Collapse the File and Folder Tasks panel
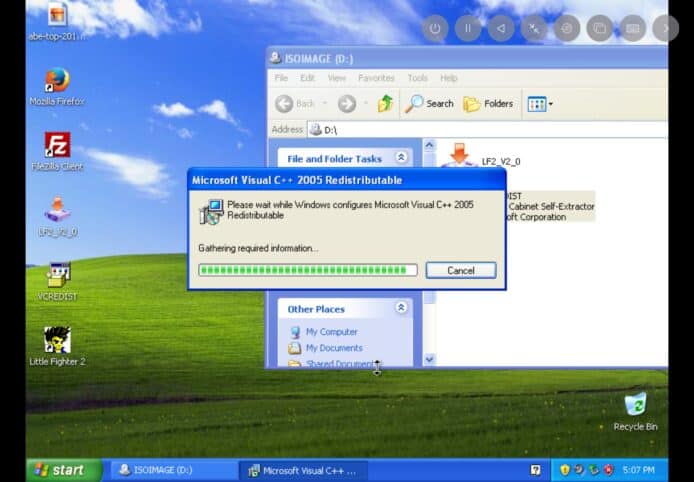The width and height of the screenshot is (694, 482). click(401, 158)
